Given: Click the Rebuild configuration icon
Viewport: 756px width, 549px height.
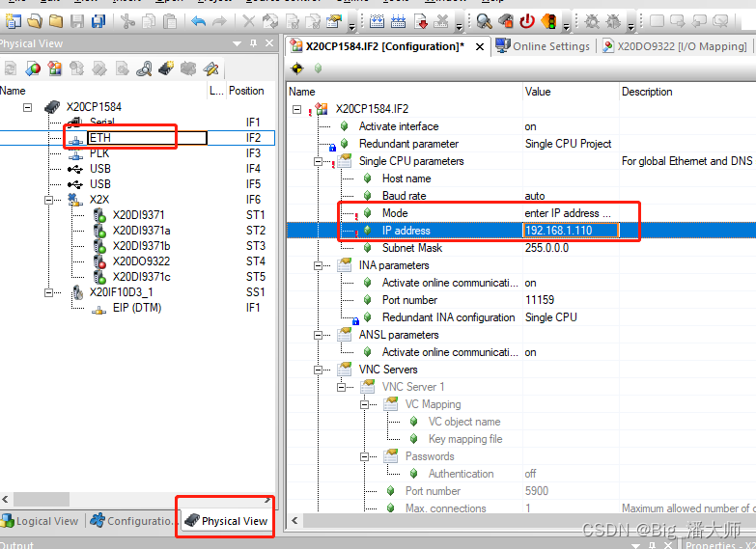Looking at the screenshot, I should point(398,21).
